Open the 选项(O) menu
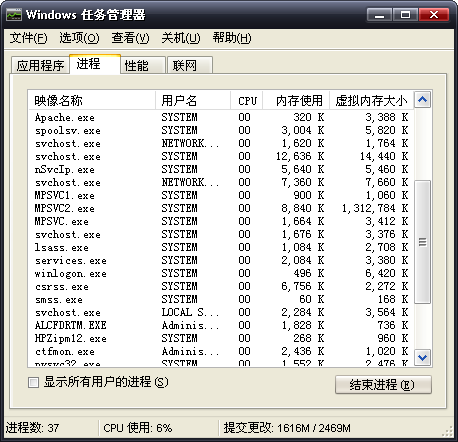Screen dimensions: 458x442 coord(79,38)
